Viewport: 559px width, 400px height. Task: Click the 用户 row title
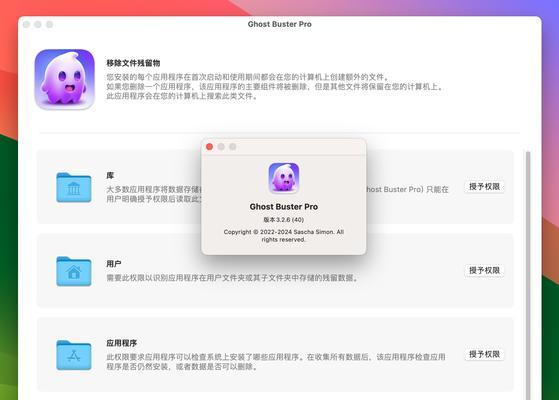coord(114,264)
